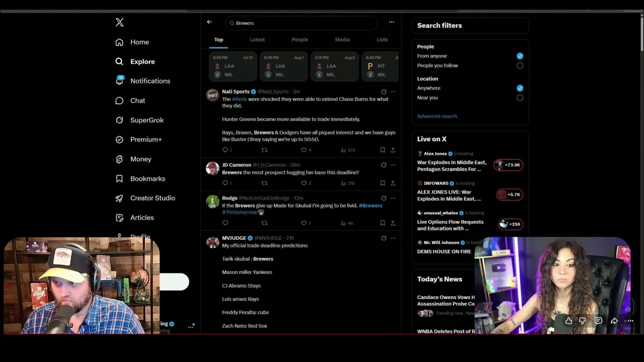Viewport: 644px width, 362px height.
Task: Join unusual_whales live +256 listeners
Action: point(511,224)
